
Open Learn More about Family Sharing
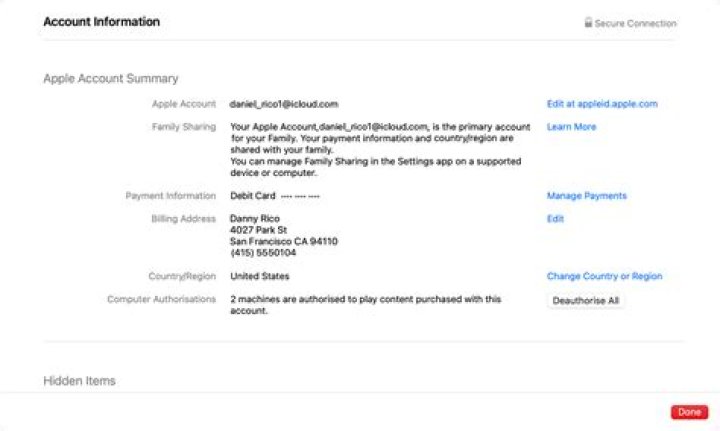tap(571, 127)
